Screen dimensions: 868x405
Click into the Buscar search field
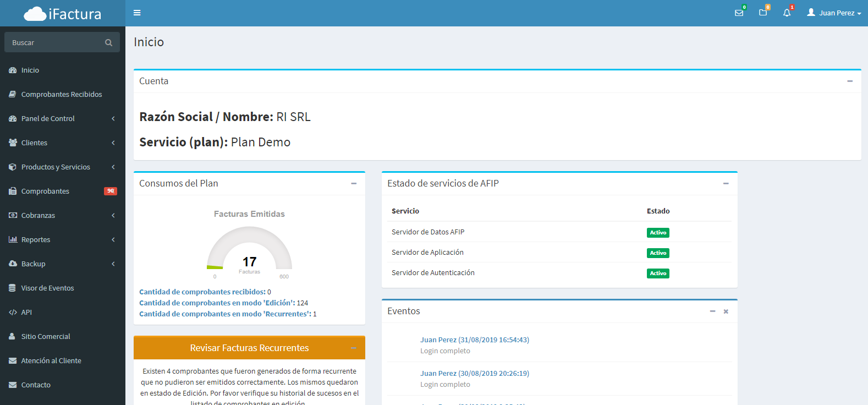coord(55,42)
